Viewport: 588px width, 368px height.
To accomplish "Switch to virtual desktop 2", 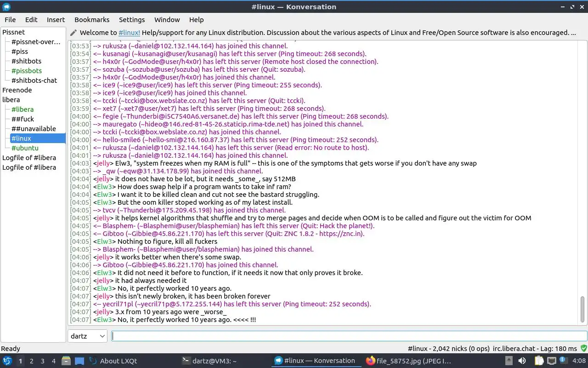I will 31,361.
